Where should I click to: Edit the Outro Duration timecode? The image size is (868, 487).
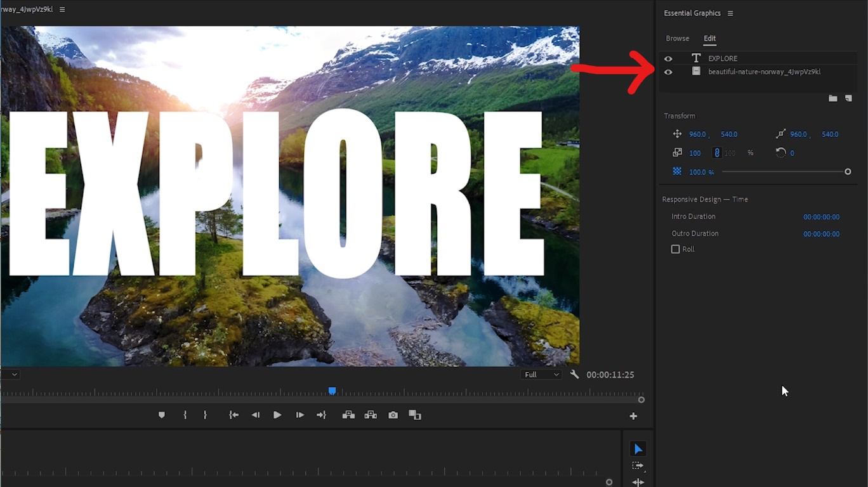[x=821, y=234]
